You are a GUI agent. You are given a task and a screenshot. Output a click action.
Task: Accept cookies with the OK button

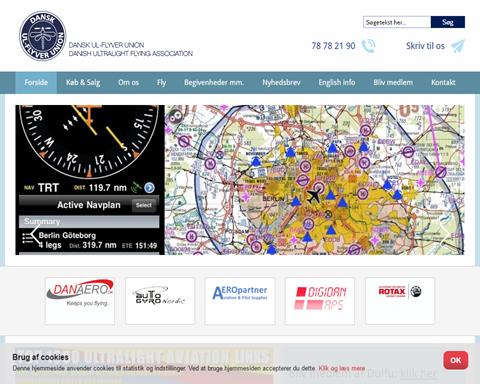456,360
